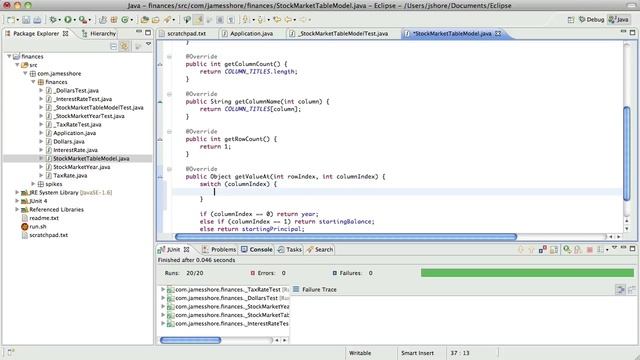The height and width of the screenshot is (360, 640).
Task: Select StockMarketYear.java in Package Explorer
Action: pos(82,167)
